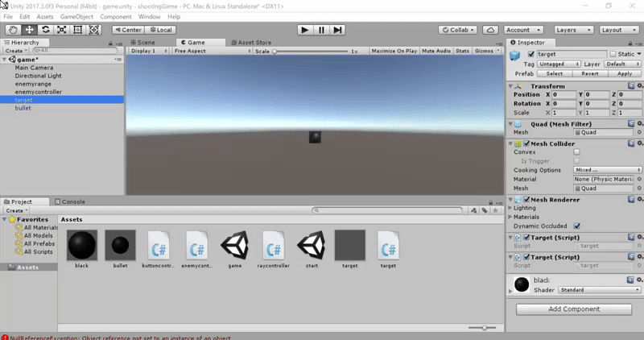
Task: Open the Layers dropdown
Action: pos(573,30)
